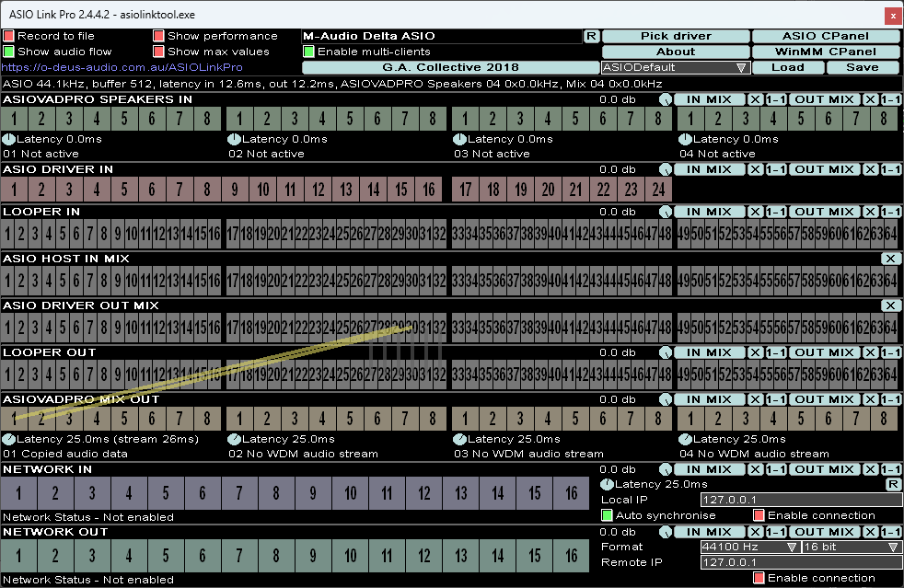Screen dimensions: 904x588
Task: Open ASIO CPanel
Action: tap(826, 36)
